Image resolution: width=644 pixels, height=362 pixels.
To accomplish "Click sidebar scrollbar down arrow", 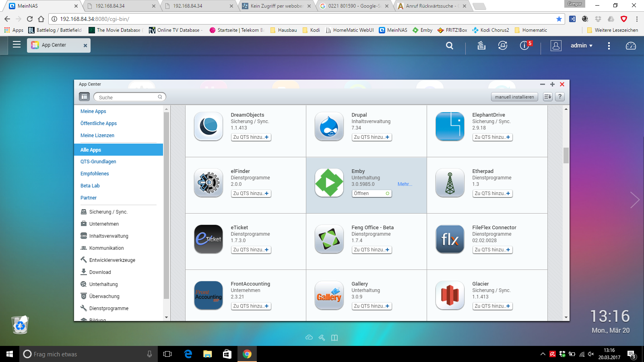I will 167,317.
